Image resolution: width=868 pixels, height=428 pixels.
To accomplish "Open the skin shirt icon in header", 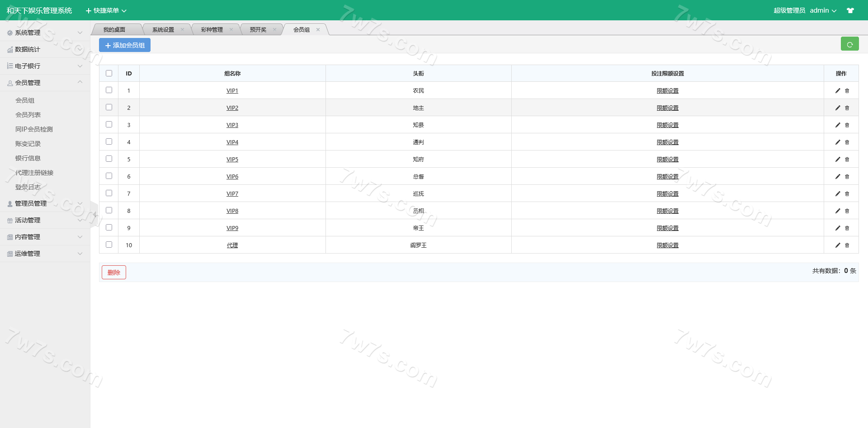I will [x=850, y=10].
